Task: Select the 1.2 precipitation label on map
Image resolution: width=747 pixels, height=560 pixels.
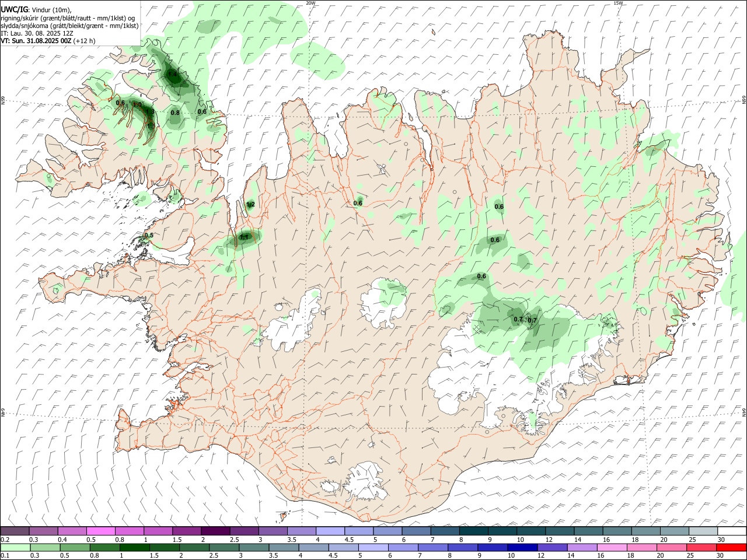Action: click(250, 204)
